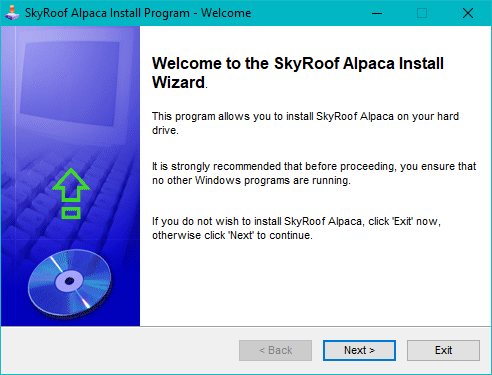Click the 'This program allows you to install' paragraph
The height and width of the screenshot is (375, 492).
point(305,123)
